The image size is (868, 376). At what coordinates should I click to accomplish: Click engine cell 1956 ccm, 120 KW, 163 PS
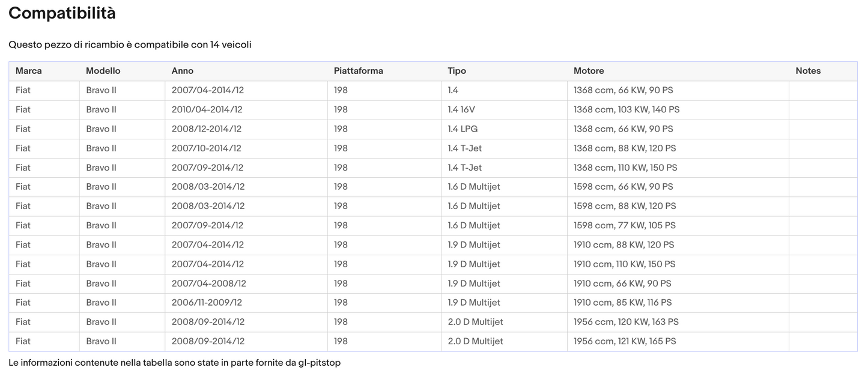click(626, 322)
